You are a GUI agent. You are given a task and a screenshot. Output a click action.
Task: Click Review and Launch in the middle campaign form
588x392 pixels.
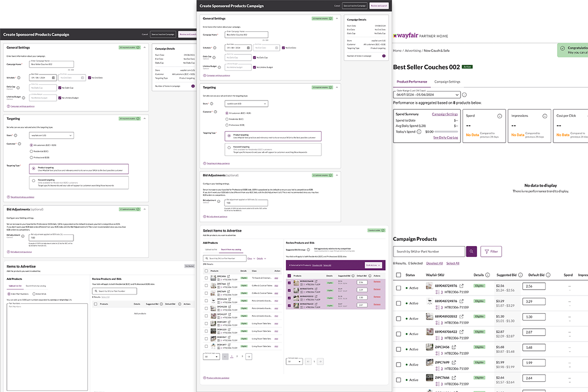(x=379, y=6)
